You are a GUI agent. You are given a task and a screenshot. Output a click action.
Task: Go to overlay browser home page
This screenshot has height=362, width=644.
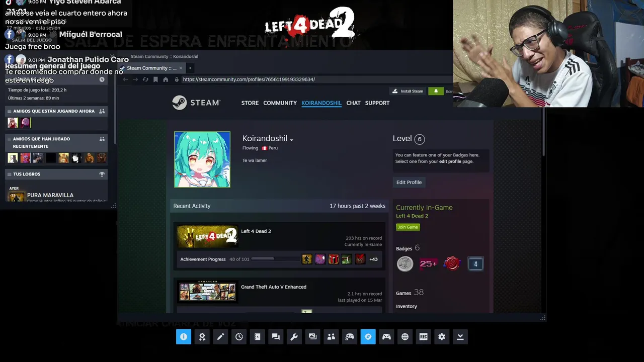click(166, 79)
